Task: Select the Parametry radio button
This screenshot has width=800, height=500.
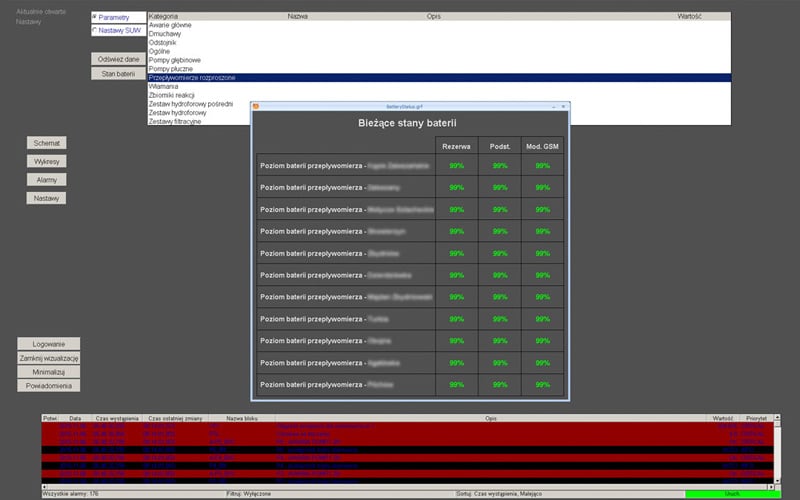Action: pos(95,17)
